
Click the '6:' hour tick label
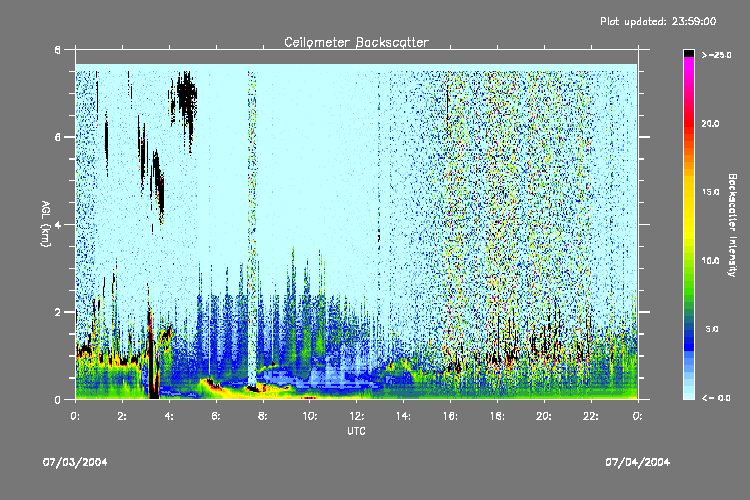pyautogui.click(x=216, y=416)
